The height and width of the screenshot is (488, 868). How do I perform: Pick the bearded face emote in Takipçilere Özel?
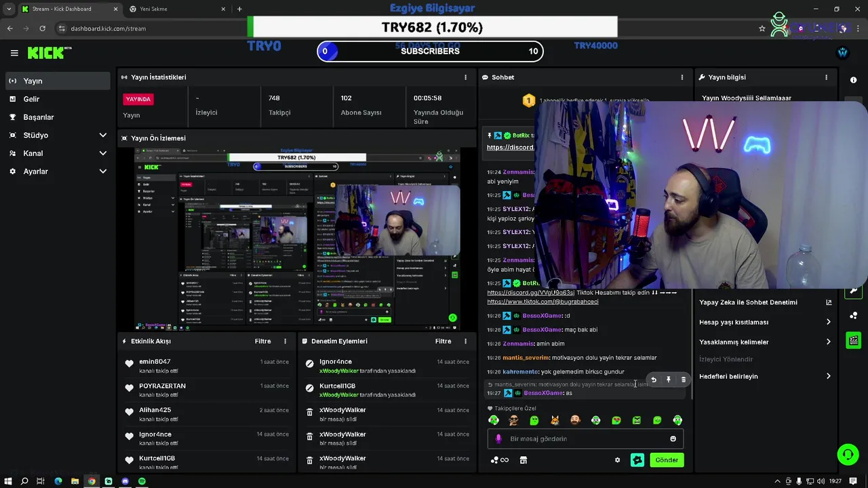[575, 421]
